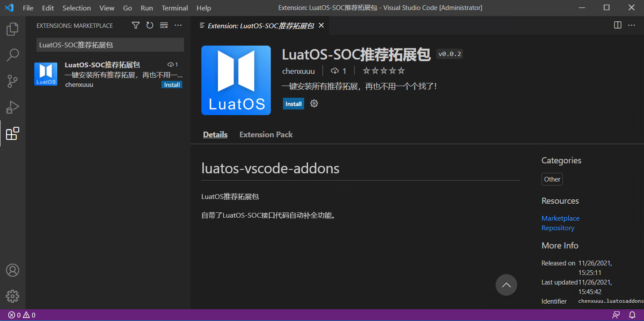Open the Explorer view
The width and height of the screenshot is (644, 321).
pos(13,29)
